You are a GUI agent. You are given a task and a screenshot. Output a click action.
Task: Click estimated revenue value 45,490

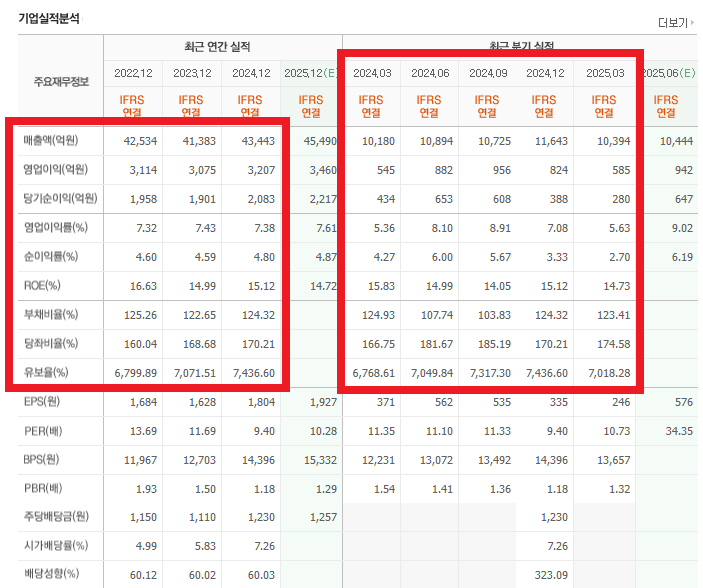tap(320, 141)
